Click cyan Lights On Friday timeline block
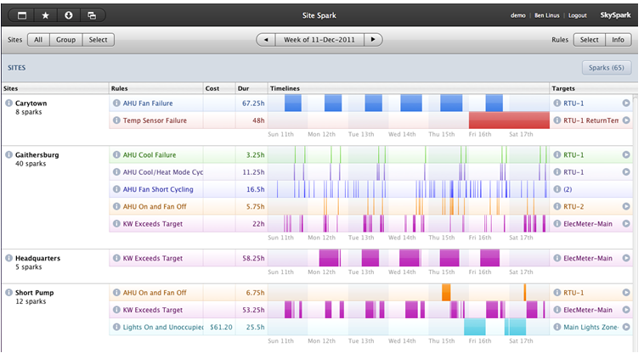This screenshot has height=353, width=644. [x=475, y=328]
